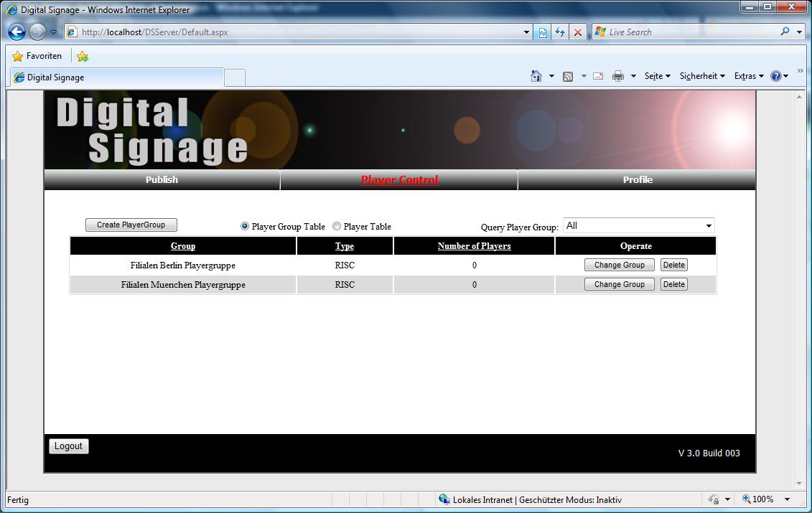The height and width of the screenshot is (513, 812).
Task: Select the Player Group Table radio button
Action: pos(245,226)
